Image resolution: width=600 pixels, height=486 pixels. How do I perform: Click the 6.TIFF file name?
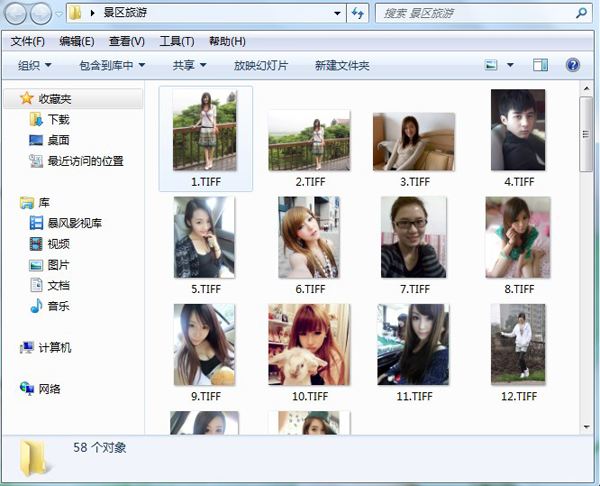[x=310, y=289]
